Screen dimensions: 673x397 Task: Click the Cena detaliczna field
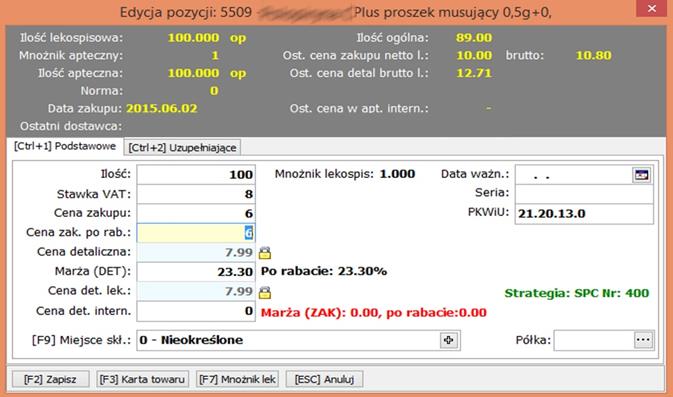pyautogui.click(x=196, y=252)
